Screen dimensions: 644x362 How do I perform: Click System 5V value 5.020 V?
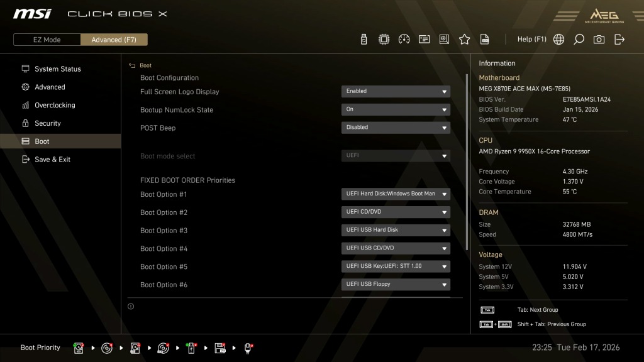tap(573, 277)
